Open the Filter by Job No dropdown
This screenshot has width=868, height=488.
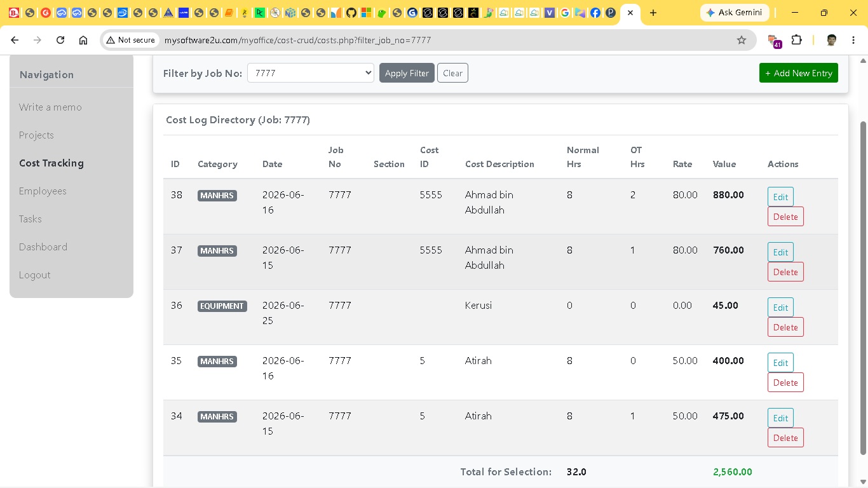click(310, 73)
